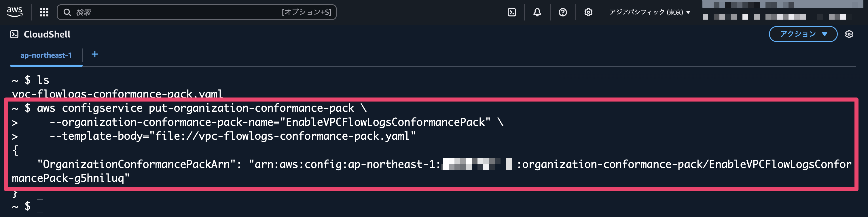Open the AWS services grid menu
The width and height of the screenshot is (868, 217).
[44, 12]
